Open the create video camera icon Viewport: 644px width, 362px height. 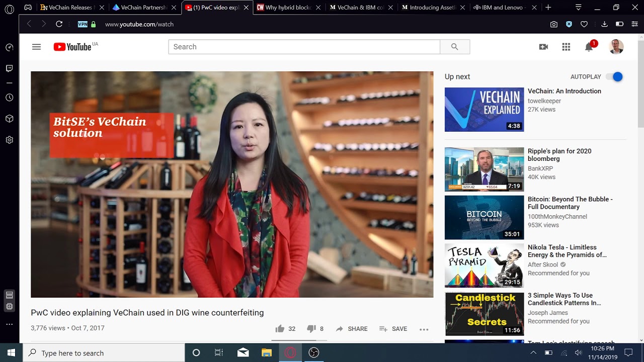543,47
